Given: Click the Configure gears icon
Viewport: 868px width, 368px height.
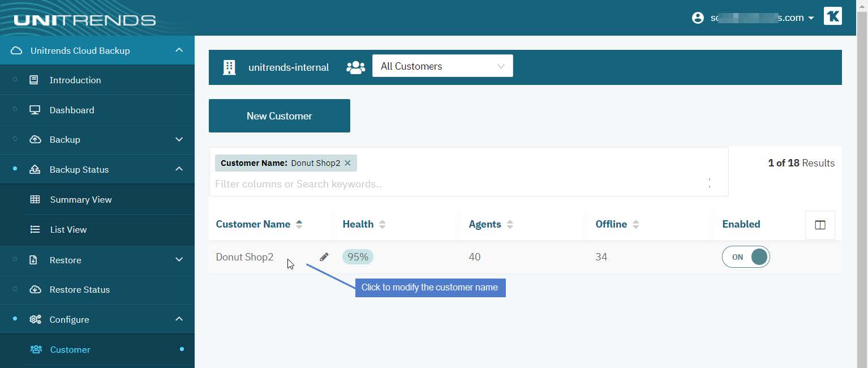Looking at the screenshot, I should (35, 319).
